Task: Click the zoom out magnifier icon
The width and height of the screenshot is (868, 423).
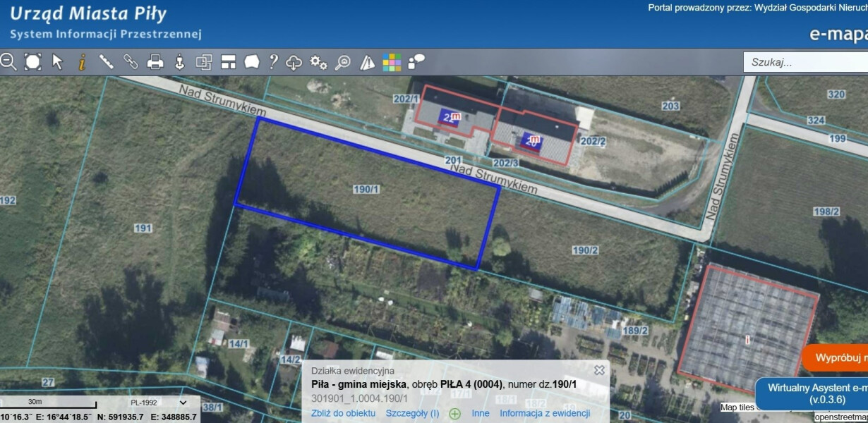Action: tap(8, 62)
